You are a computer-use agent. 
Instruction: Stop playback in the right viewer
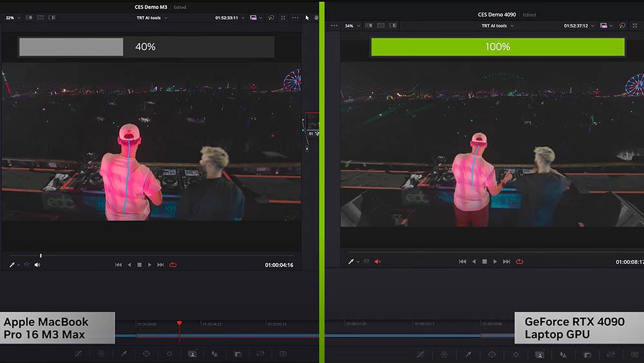(484, 262)
